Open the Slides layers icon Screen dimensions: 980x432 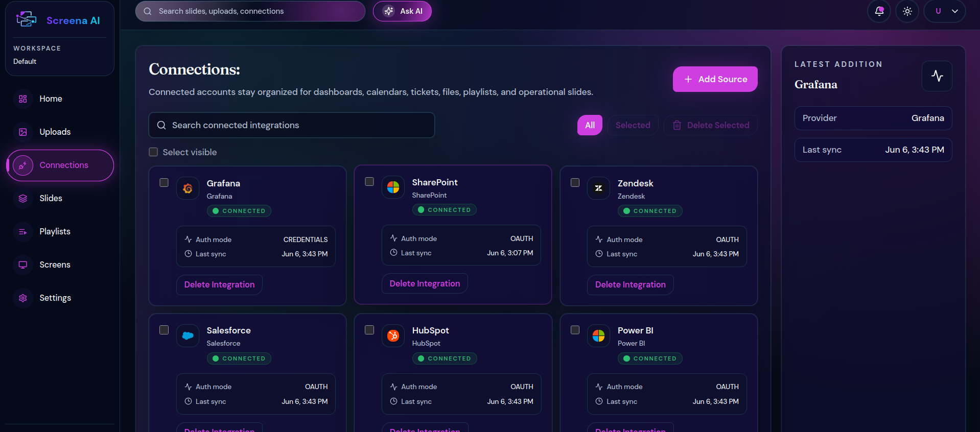[x=23, y=199]
